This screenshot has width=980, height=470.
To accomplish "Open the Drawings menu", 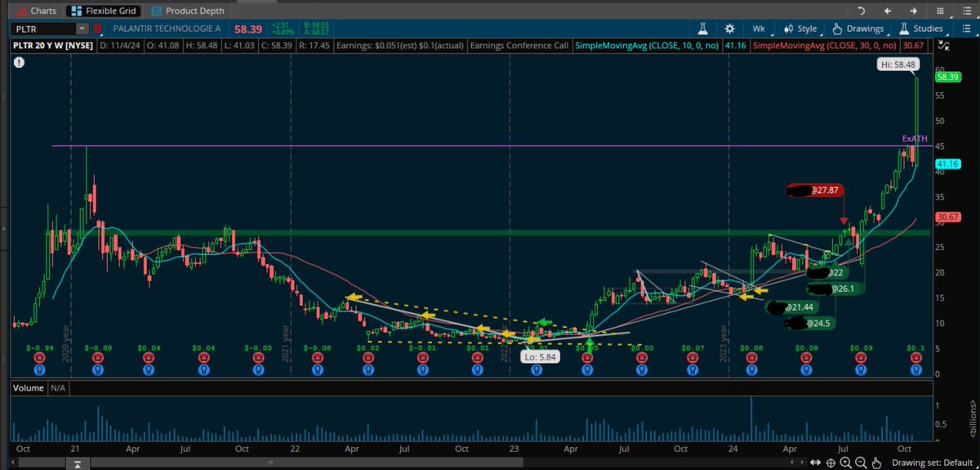I will pos(858,29).
